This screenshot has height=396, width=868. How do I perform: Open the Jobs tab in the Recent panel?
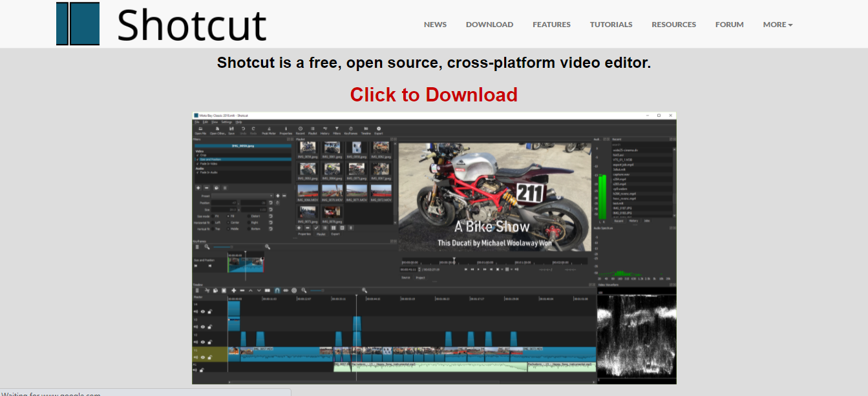(647, 220)
